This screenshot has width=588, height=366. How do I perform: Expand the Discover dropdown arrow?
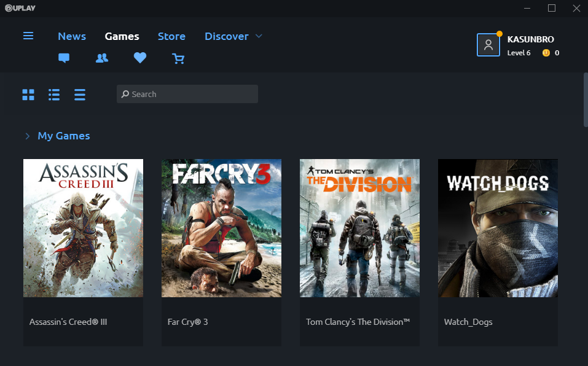[259, 36]
